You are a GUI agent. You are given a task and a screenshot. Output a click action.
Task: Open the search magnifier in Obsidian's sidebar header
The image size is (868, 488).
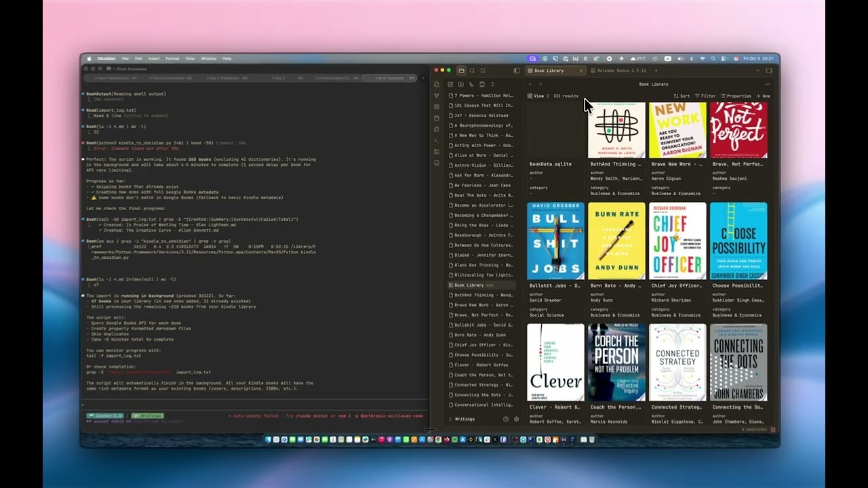tap(472, 70)
